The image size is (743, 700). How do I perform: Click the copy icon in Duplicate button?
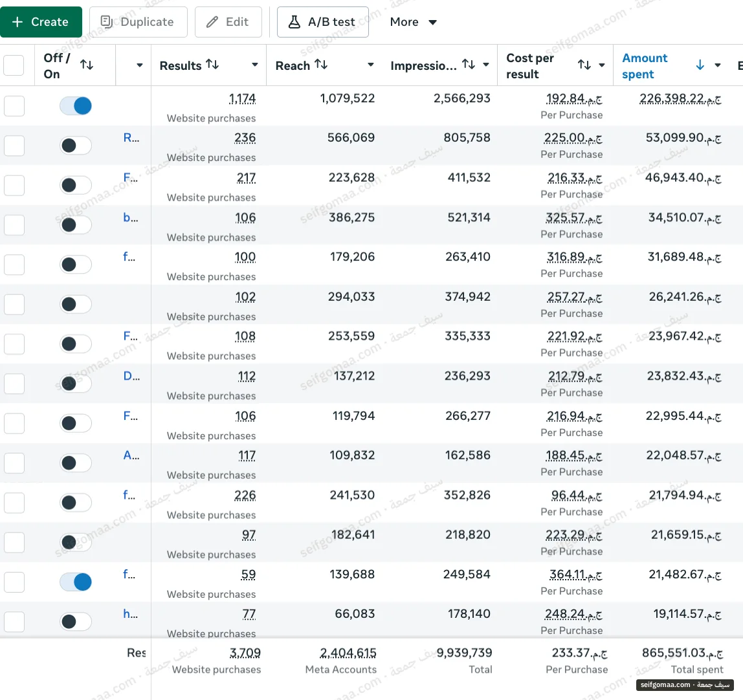(x=107, y=22)
